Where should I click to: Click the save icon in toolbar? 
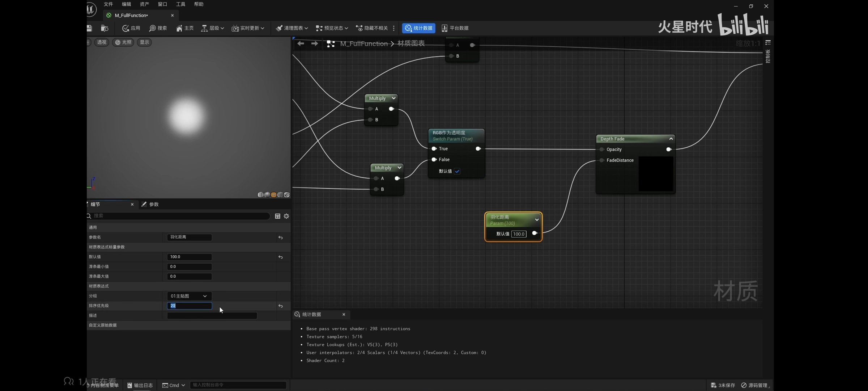point(90,28)
